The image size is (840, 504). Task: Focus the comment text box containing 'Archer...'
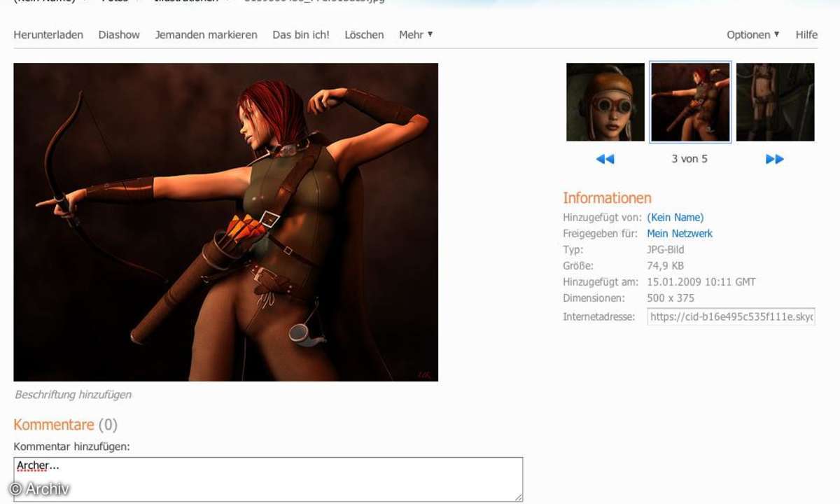point(267,479)
